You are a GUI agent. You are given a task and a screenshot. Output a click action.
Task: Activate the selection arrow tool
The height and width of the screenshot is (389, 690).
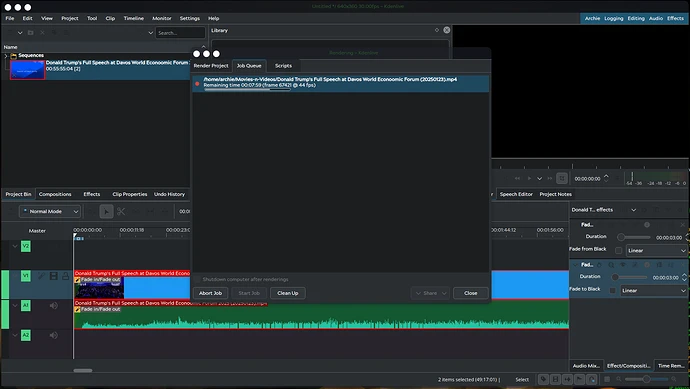pos(106,212)
